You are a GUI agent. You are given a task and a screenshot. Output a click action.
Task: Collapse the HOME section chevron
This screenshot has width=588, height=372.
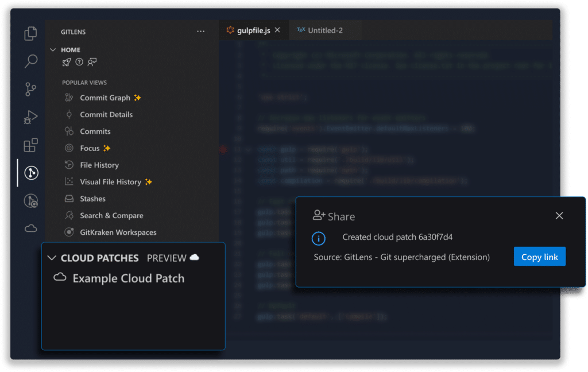tap(53, 49)
